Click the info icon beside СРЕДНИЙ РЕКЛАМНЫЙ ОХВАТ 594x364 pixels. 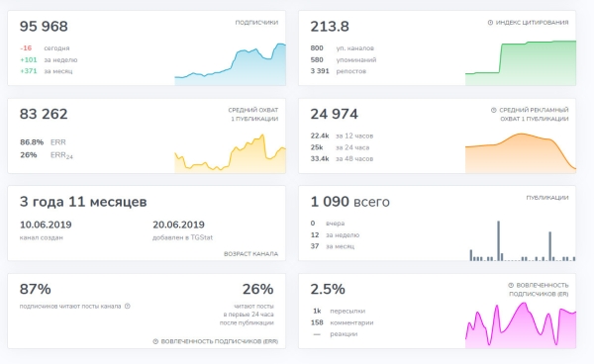point(494,110)
